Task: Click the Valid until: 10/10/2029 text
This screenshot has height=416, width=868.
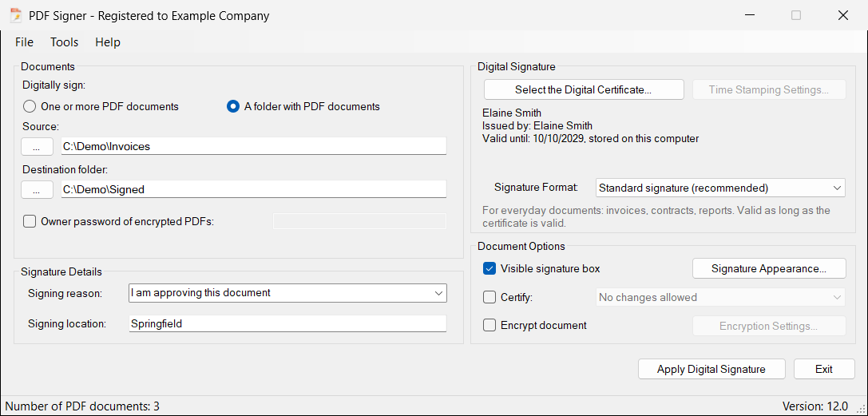Action: click(533, 138)
